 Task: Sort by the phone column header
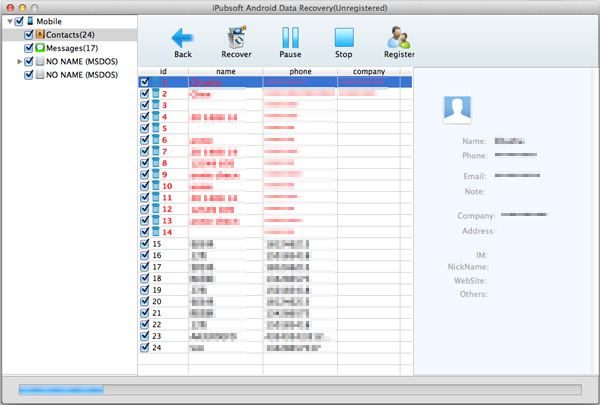(x=300, y=71)
